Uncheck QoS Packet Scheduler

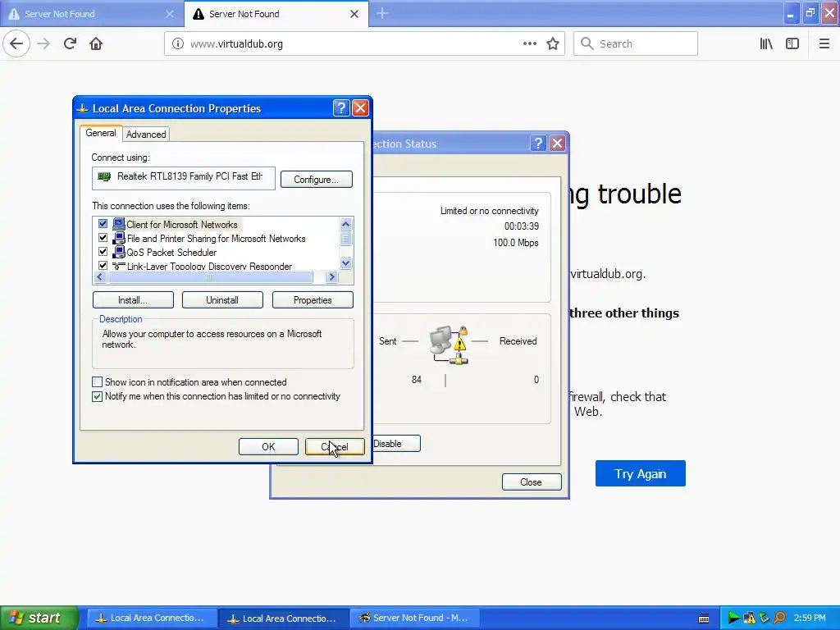pyautogui.click(x=103, y=252)
